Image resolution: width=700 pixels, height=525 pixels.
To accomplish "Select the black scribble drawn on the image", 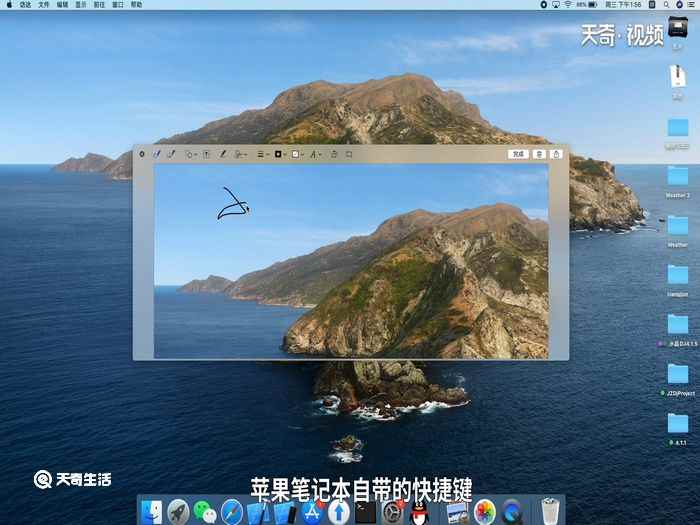I will (x=233, y=204).
